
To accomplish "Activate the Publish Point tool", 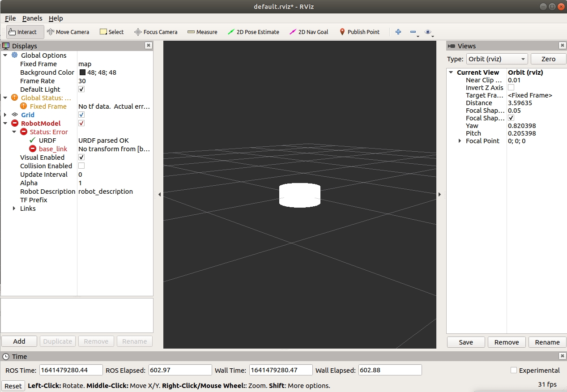I will (359, 32).
